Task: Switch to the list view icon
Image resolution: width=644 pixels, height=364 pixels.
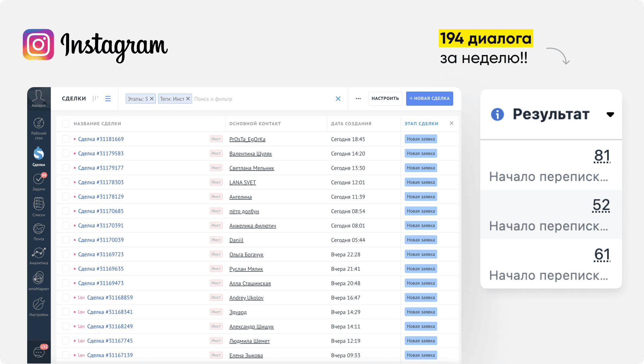Action: click(108, 99)
